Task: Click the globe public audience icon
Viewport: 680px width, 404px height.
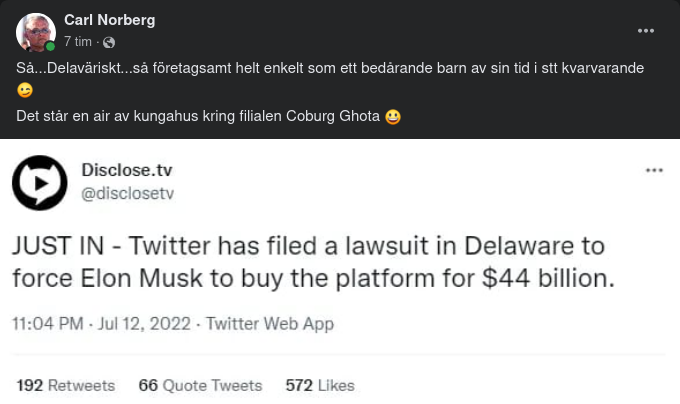Action: [109, 42]
